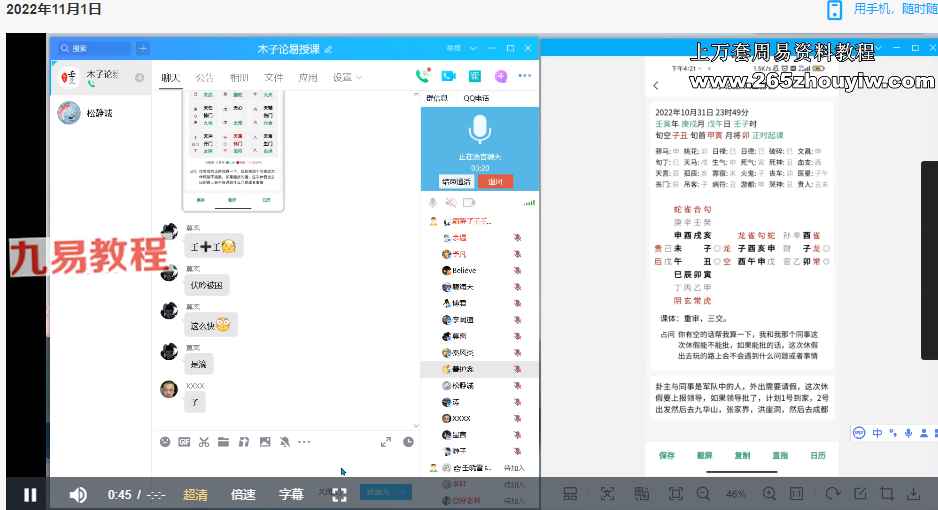This screenshot has width=938, height=510.
Task: Download the image from viewer toolbar
Action: 913,494
